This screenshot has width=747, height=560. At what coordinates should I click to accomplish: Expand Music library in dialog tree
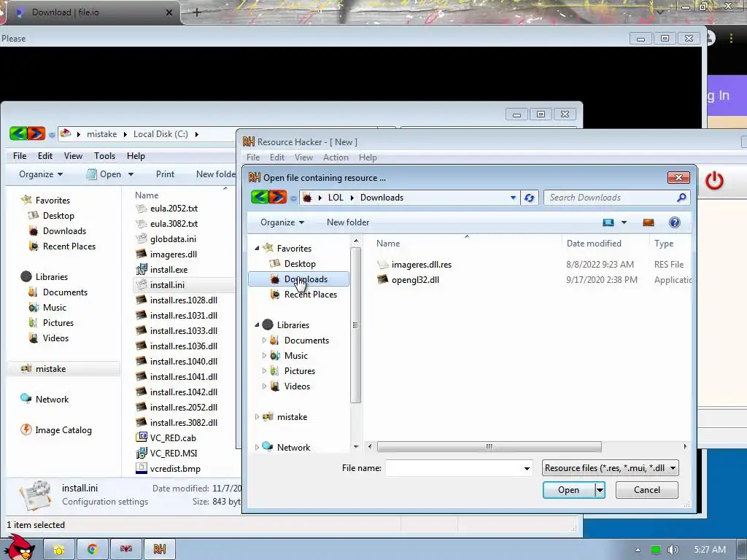point(264,355)
